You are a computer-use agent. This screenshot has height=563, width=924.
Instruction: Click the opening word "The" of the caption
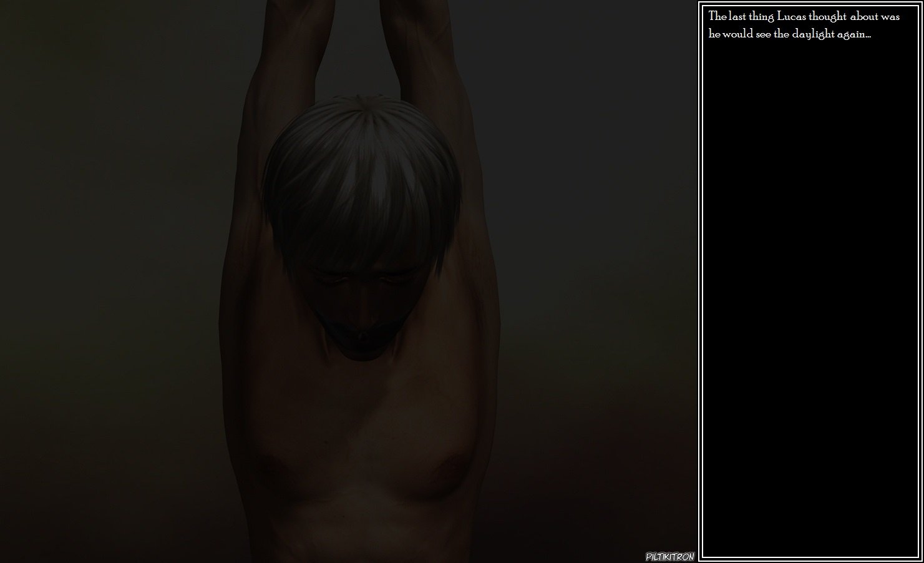tap(717, 17)
